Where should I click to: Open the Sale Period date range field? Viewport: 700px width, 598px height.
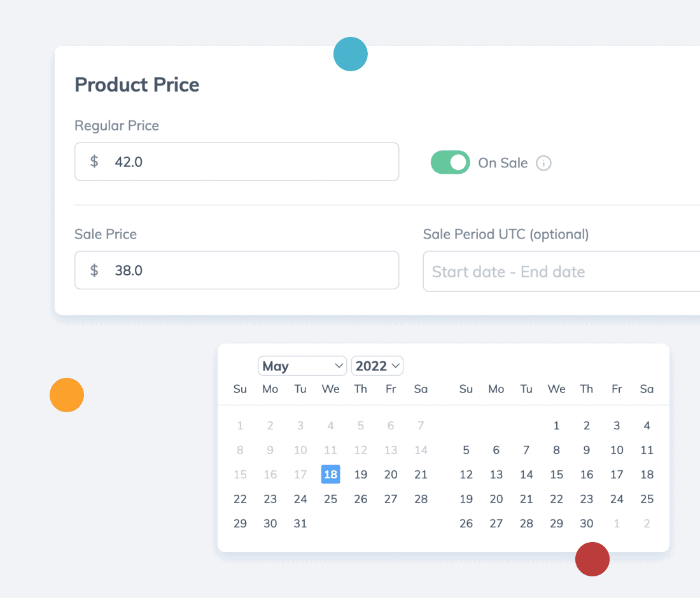[x=562, y=272]
